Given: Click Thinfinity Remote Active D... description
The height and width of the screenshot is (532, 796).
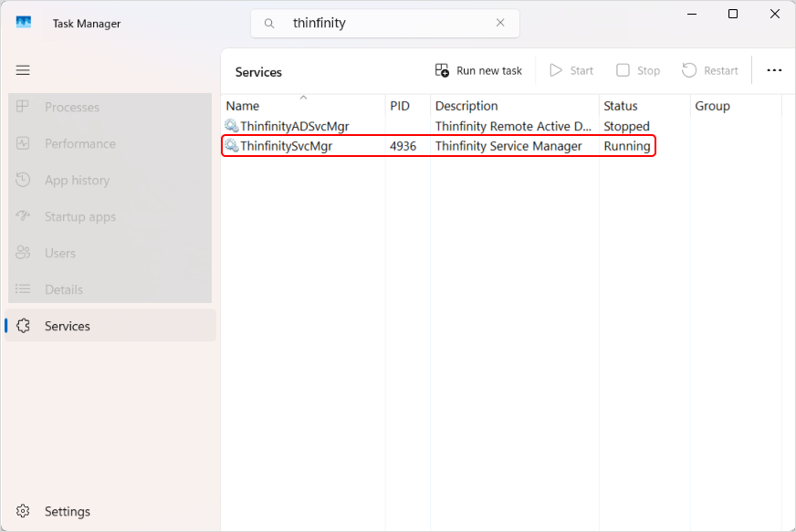Looking at the screenshot, I should [x=513, y=126].
